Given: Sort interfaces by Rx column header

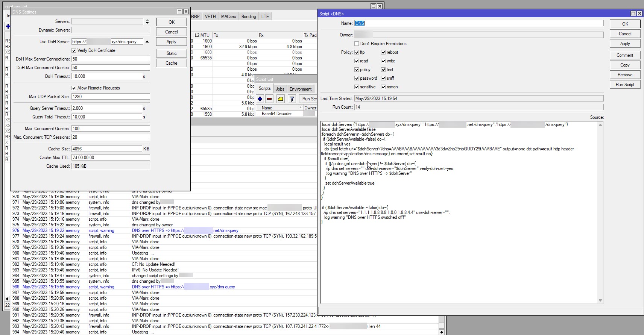Looking at the screenshot, I should pyautogui.click(x=280, y=35).
